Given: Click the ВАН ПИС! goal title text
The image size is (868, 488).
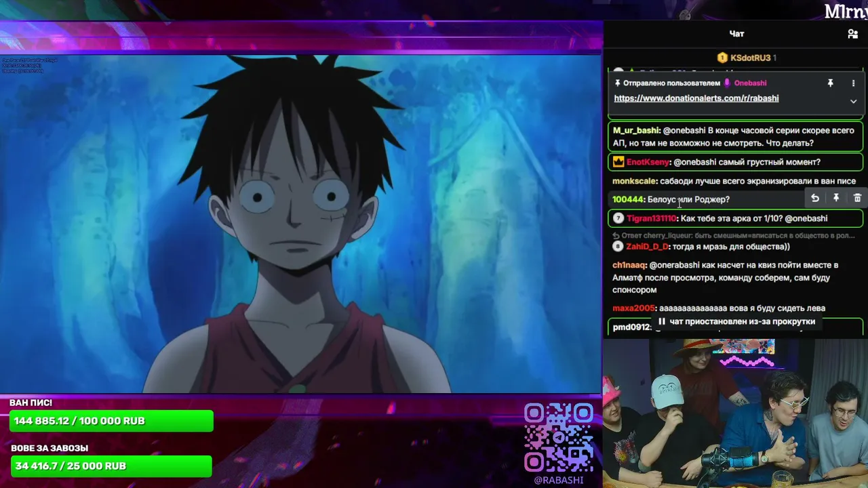Looking at the screenshot, I should [x=31, y=403].
